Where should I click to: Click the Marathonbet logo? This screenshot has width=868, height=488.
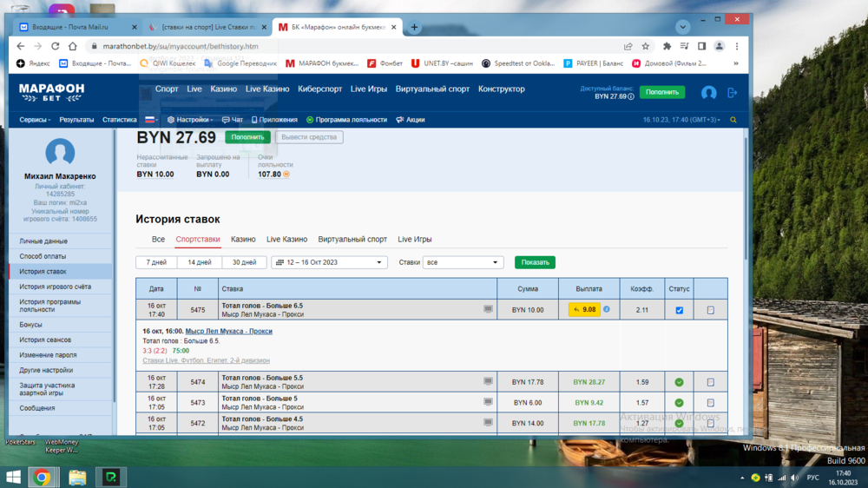[x=51, y=92]
